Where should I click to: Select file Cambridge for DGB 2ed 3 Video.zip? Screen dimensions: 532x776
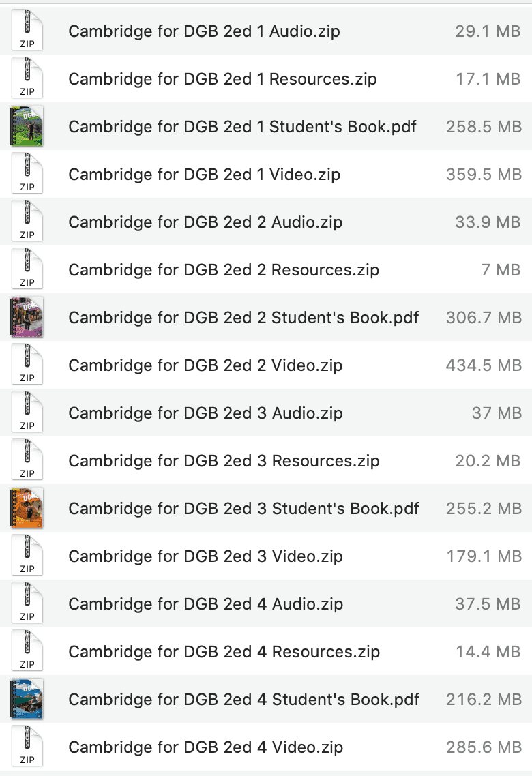tap(205, 556)
